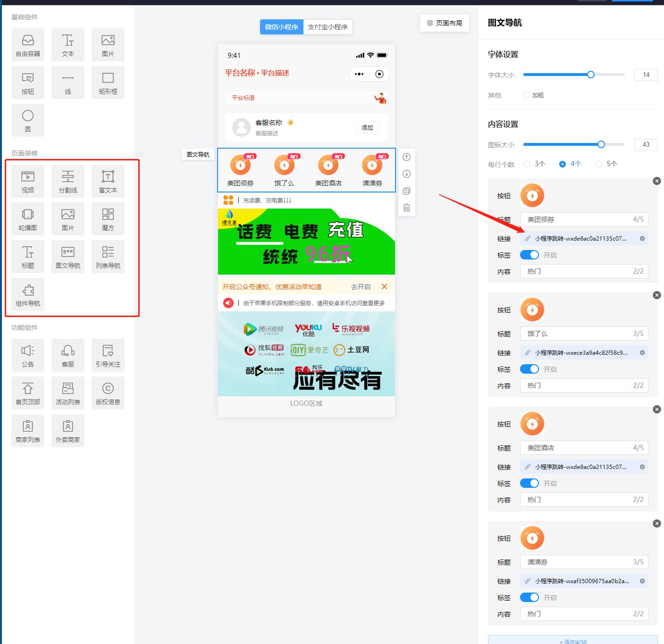Change the button image for 饿了么

pyautogui.click(x=532, y=309)
